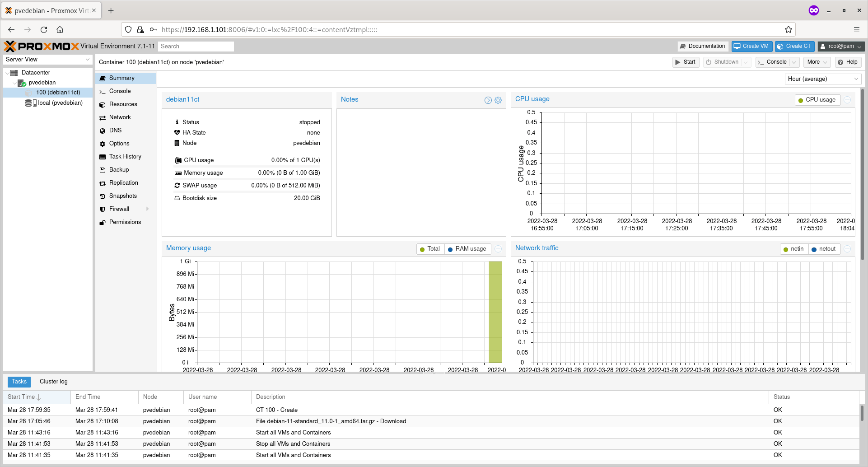Sort tasks by End Time column header
Image resolution: width=868 pixels, height=467 pixels.
pos(104,397)
